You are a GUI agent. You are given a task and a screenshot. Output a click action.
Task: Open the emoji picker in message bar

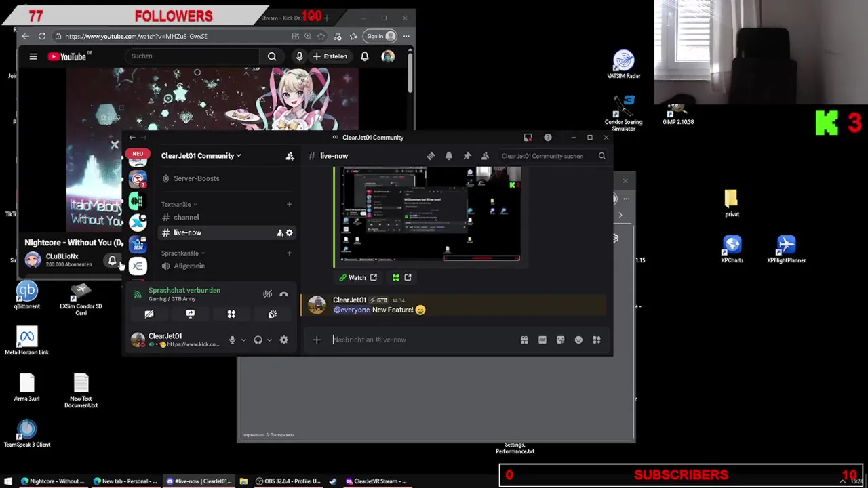pyautogui.click(x=578, y=340)
